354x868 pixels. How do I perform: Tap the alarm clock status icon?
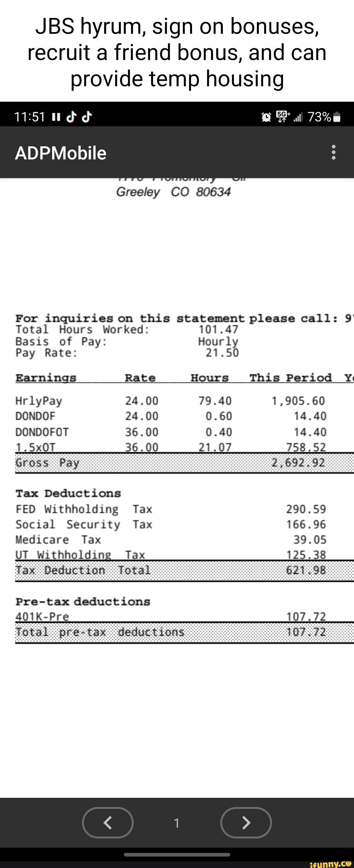click(266, 117)
